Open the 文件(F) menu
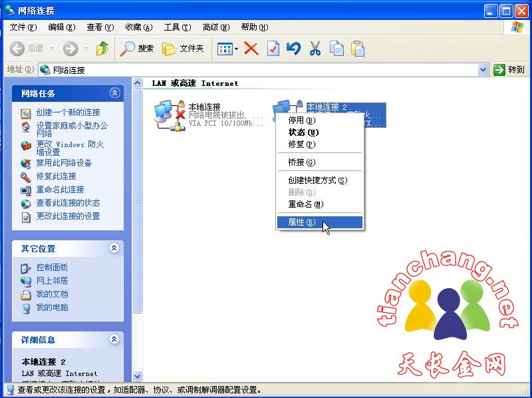 (x=23, y=27)
